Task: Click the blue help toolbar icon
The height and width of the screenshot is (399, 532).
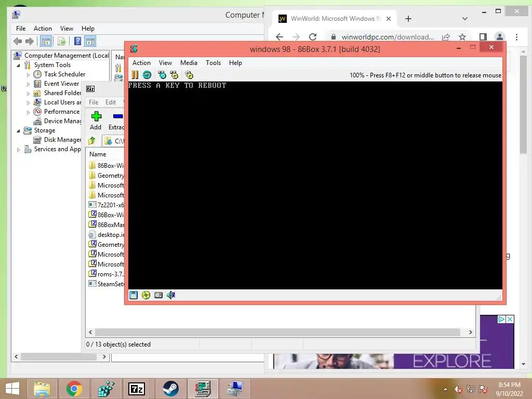Action: pyautogui.click(x=78, y=42)
